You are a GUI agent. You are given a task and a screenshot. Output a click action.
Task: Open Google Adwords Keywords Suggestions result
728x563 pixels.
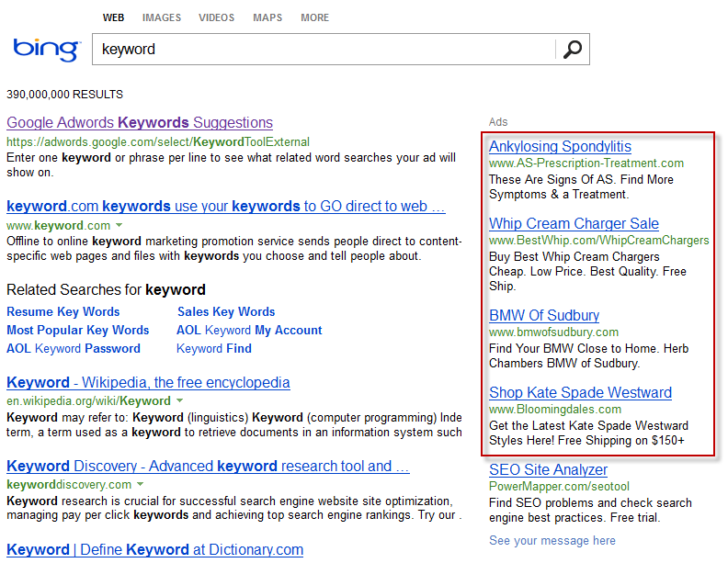coord(140,122)
